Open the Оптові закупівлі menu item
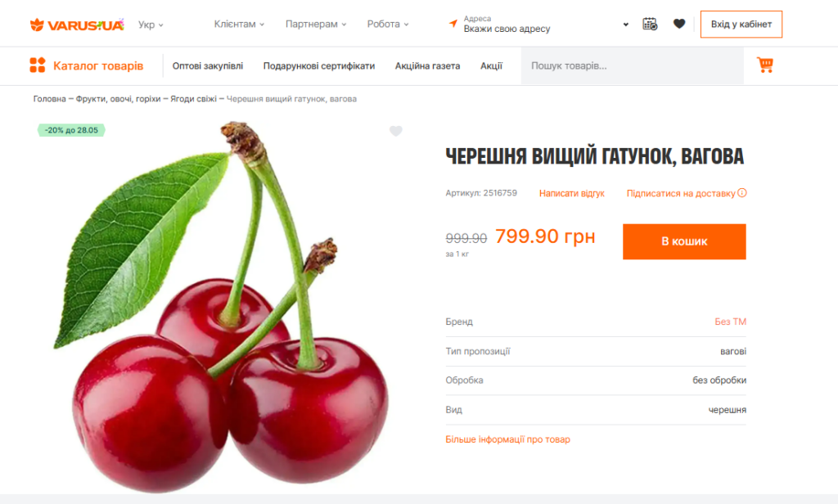Image resolution: width=838 pixels, height=504 pixels. tap(207, 65)
